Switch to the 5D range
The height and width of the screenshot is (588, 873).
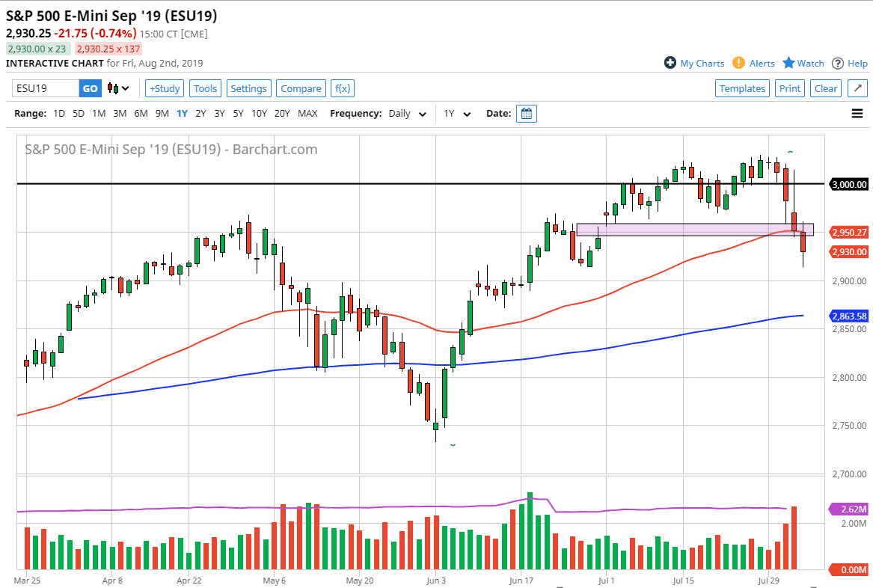tap(78, 113)
